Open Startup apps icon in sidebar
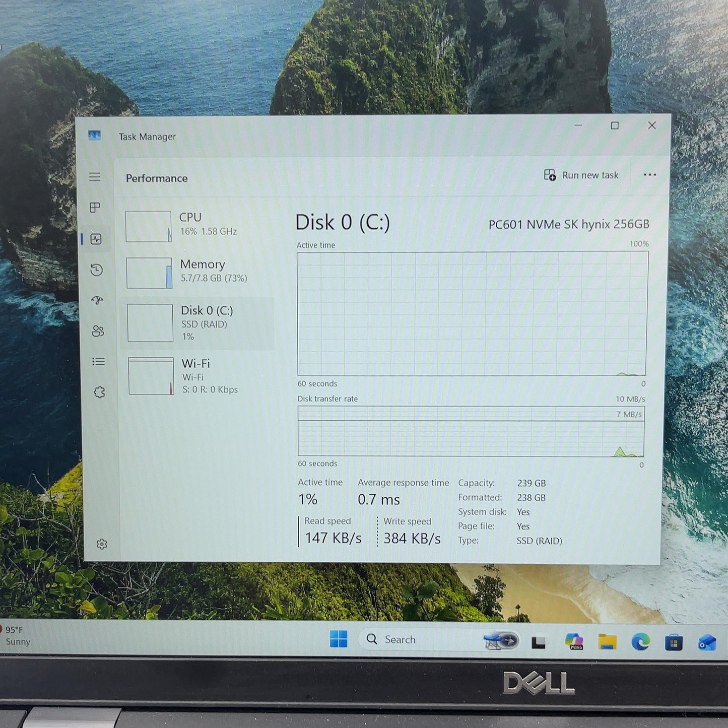Screen dimensions: 728x728 [x=97, y=300]
